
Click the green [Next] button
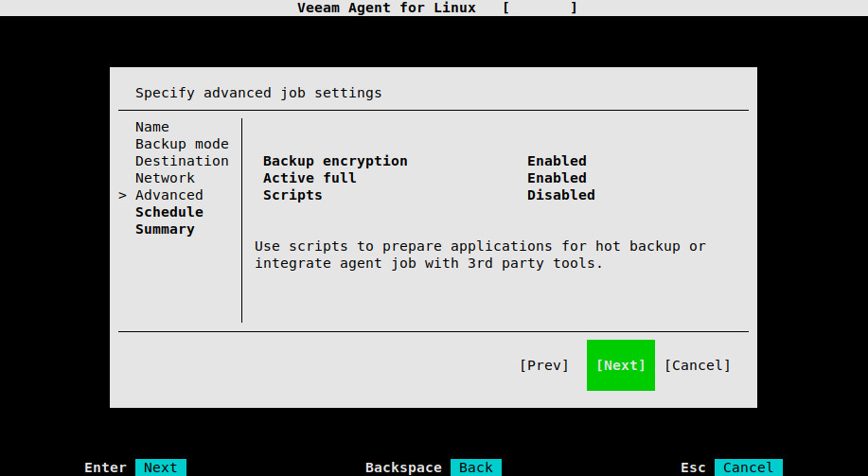[x=621, y=365]
